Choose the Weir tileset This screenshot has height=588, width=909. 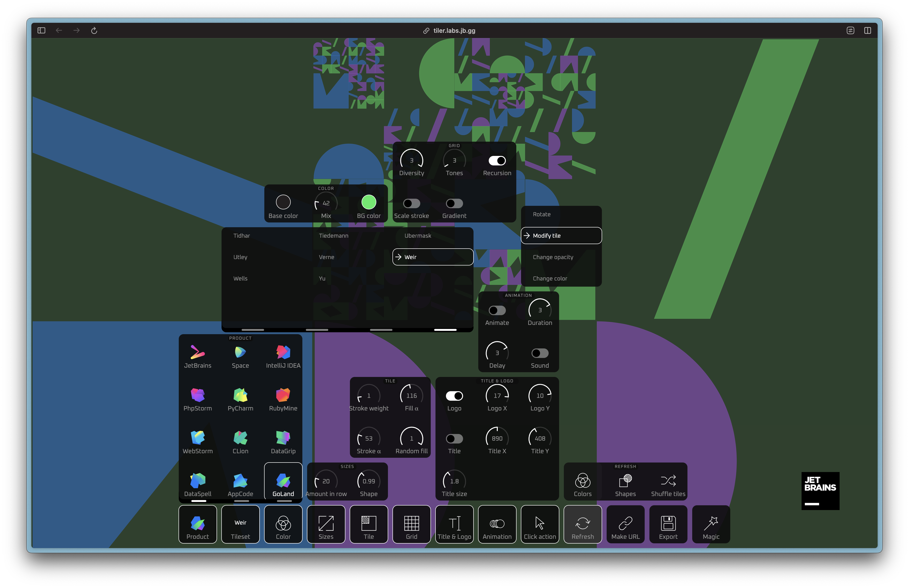[433, 257]
